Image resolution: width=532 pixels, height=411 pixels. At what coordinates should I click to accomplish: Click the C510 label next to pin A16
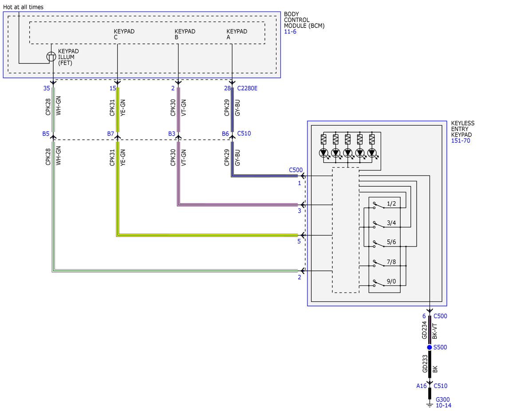tap(441, 386)
